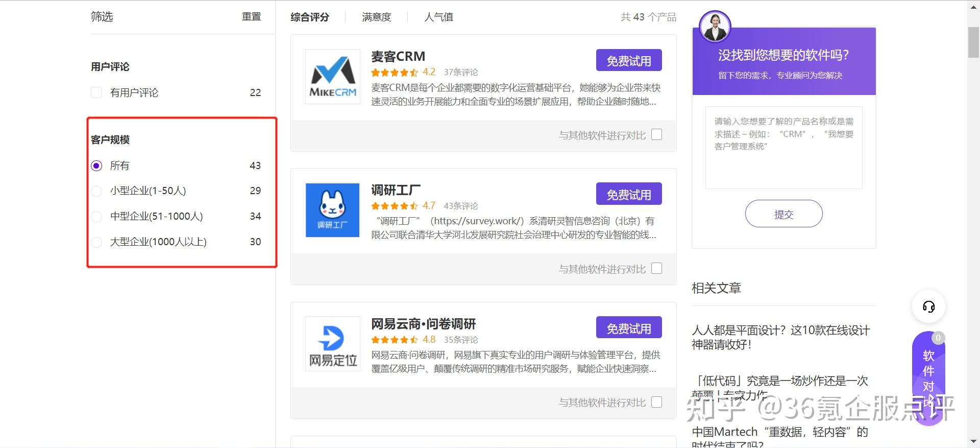Open the 调研工厂 product title
980x448 pixels.
(x=396, y=190)
